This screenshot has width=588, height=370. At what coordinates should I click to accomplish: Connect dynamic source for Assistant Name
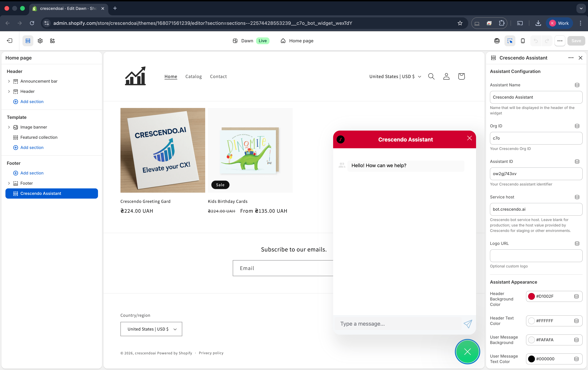point(577,85)
